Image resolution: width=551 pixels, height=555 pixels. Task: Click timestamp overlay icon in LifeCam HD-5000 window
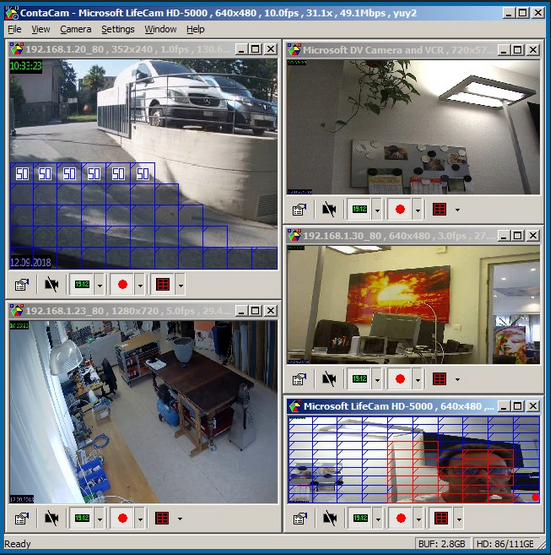tap(360, 519)
